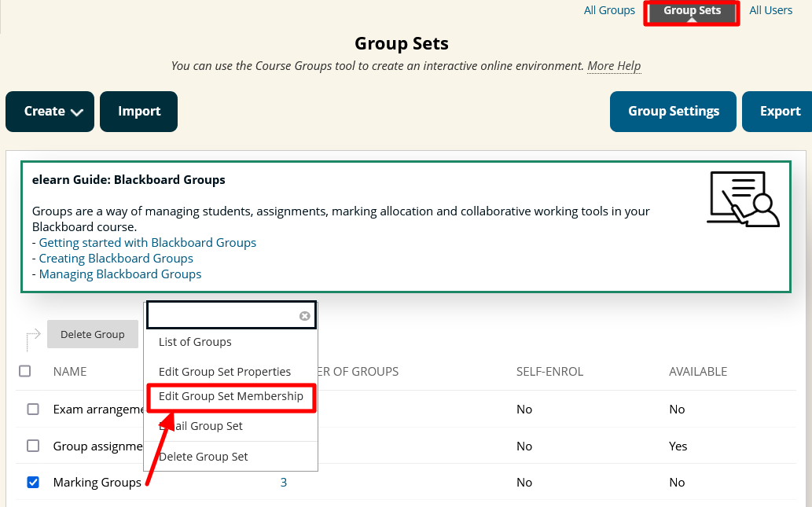This screenshot has width=812, height=507.
Task: Open the All Users tab
Action: tap(770, 9)
